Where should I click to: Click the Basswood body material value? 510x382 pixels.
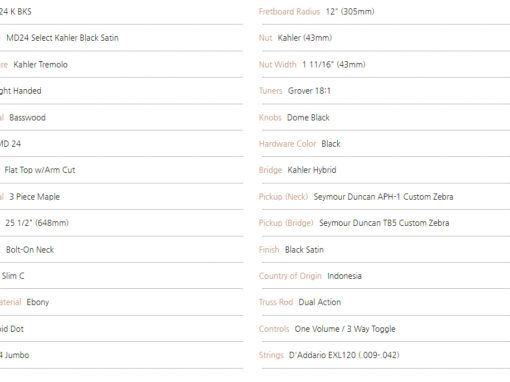click(x=27, y=117)
